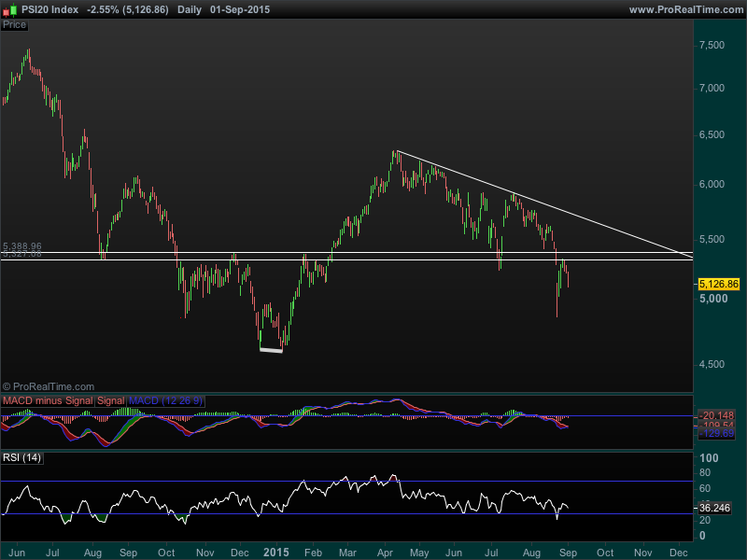This screenshot has height=560, width=747.
Task: Select the short white line at December low
Action: click(271, 350)
